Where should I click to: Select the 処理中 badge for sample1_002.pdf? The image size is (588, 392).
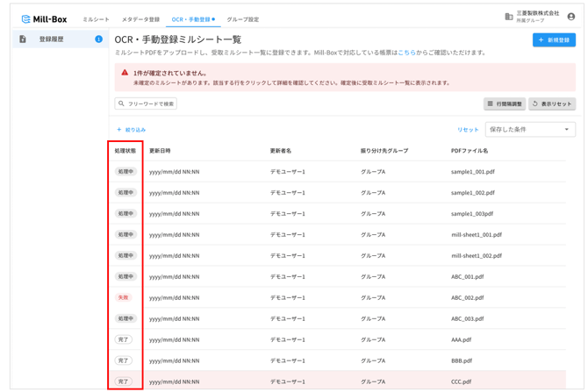125,193
